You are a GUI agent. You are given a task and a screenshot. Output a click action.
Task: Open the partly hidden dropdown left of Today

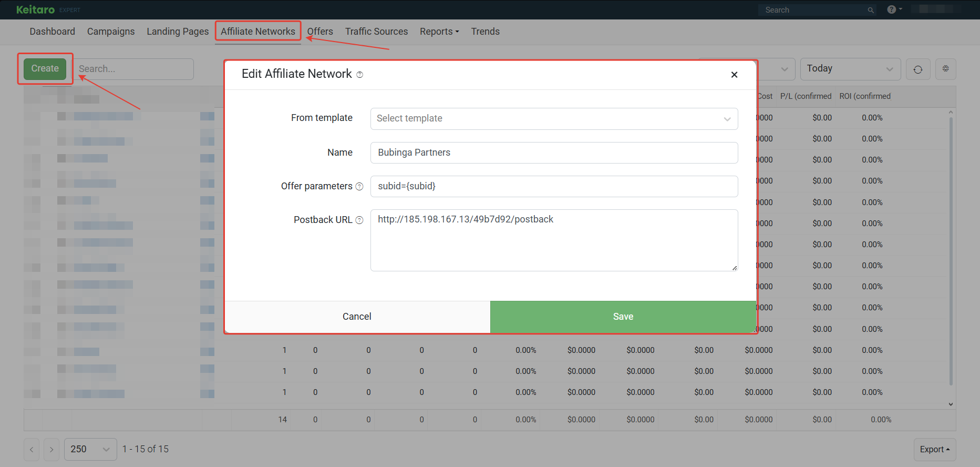click(x=777, y=69)
